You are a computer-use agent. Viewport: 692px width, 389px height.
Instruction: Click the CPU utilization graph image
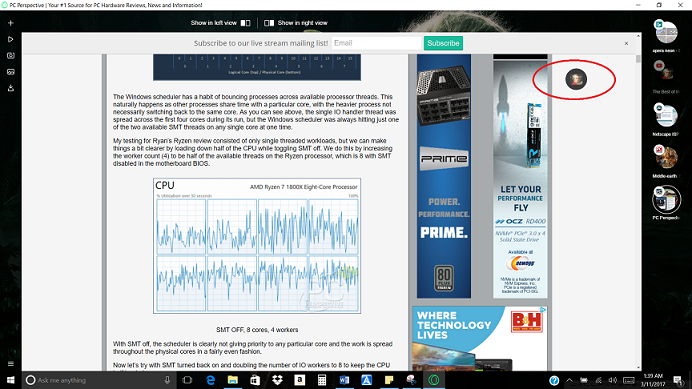tap(257, 246)
